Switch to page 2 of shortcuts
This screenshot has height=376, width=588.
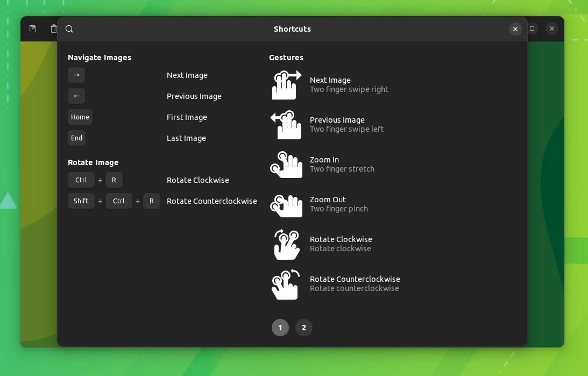(x=304, y=327)
